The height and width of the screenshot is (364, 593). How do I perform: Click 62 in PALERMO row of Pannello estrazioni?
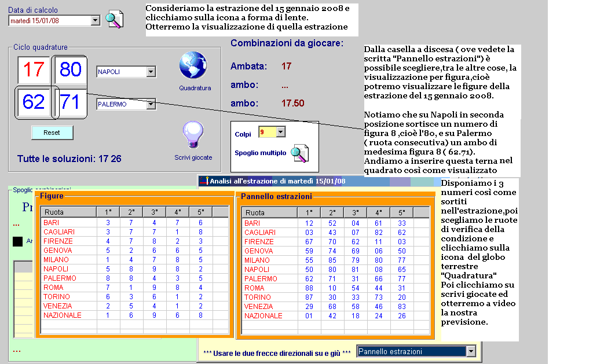click(309, 278)
